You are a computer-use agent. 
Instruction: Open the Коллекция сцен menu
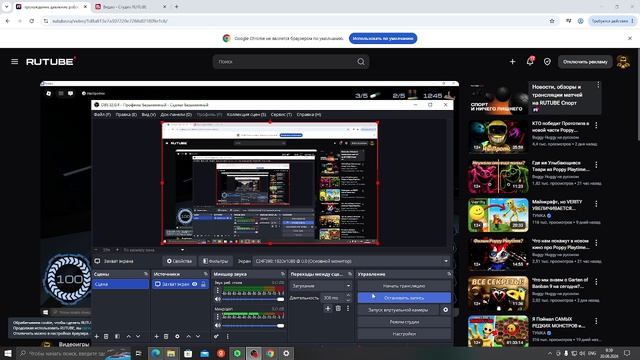246,115
